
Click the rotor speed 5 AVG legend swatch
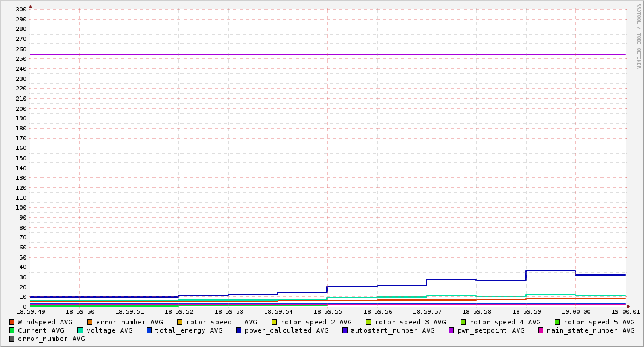pyautogui.click(x=557, y=322)
